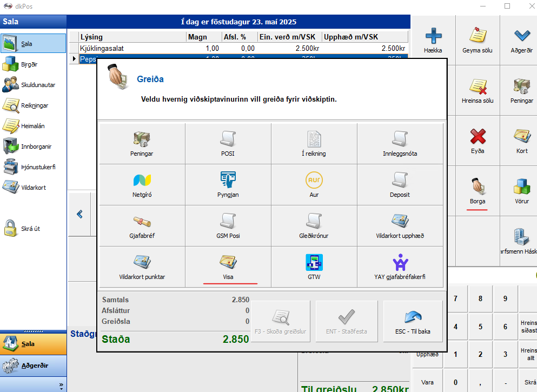Select GTW payment method
The height and width of the screenshot is (392, 537).
tap(314, 267)
